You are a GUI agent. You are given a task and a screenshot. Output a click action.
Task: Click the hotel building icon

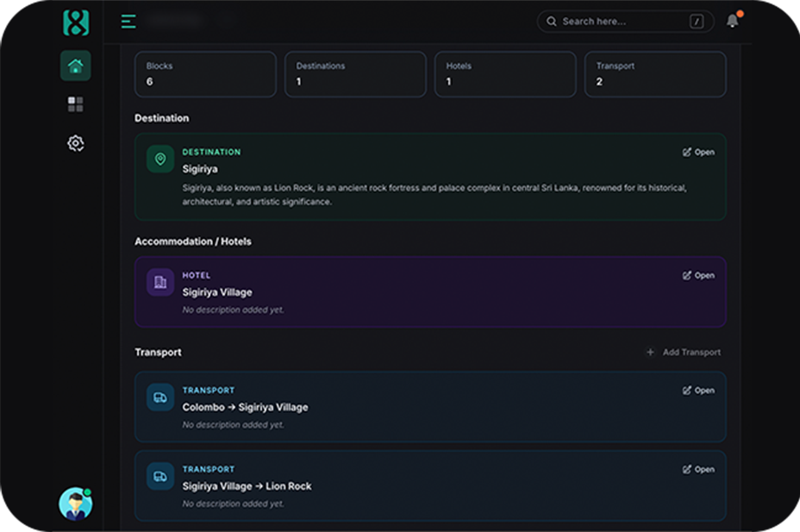point(160,282)
